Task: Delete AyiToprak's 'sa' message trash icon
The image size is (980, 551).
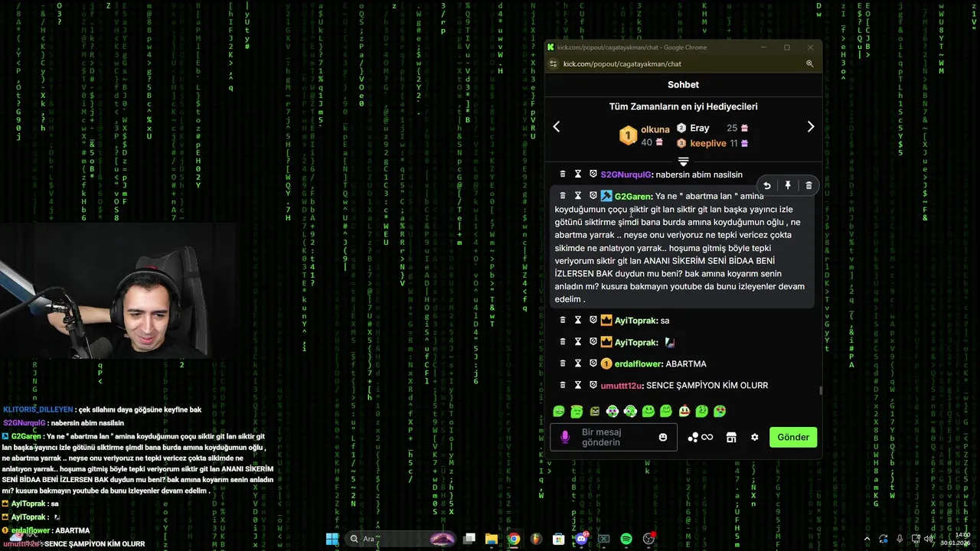Action: point(563,321)
